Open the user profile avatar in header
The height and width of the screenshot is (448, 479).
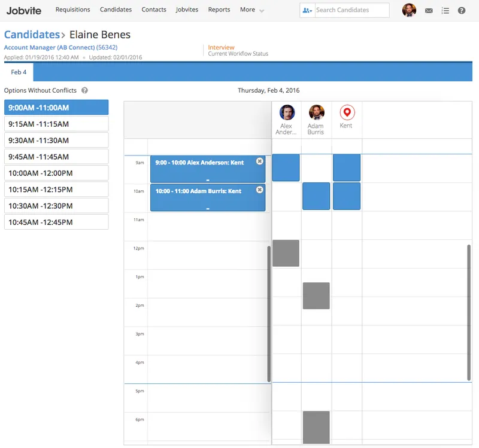(409, 10)
